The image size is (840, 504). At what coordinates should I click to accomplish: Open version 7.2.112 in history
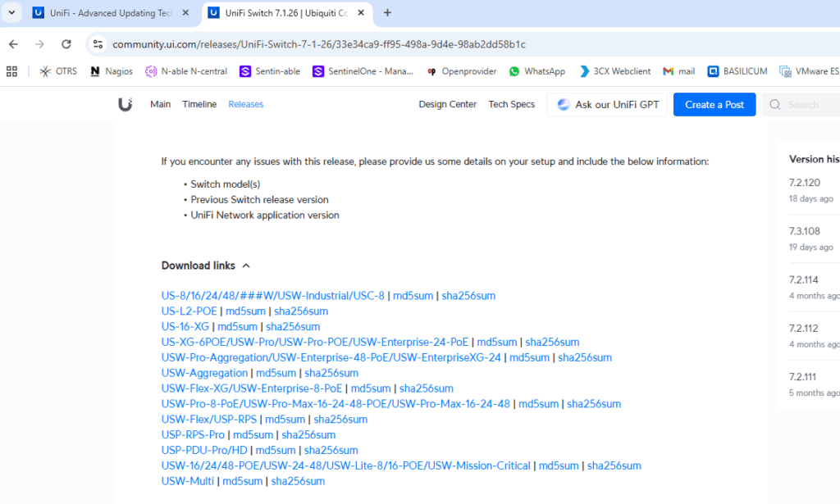click(804, 329)
